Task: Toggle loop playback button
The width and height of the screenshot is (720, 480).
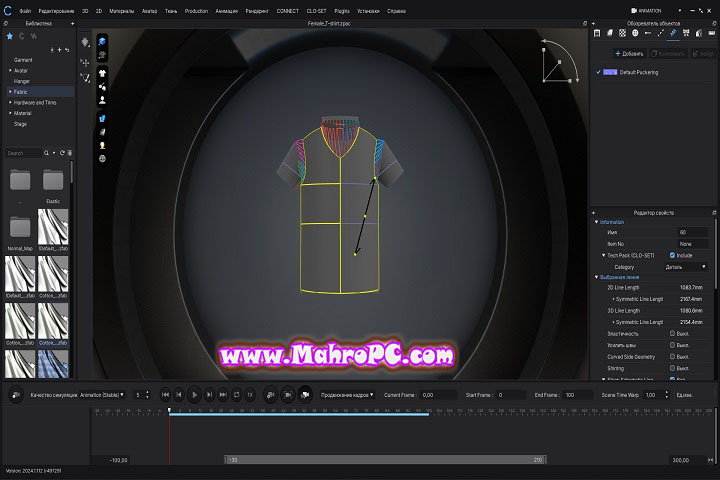Action: 236,395
